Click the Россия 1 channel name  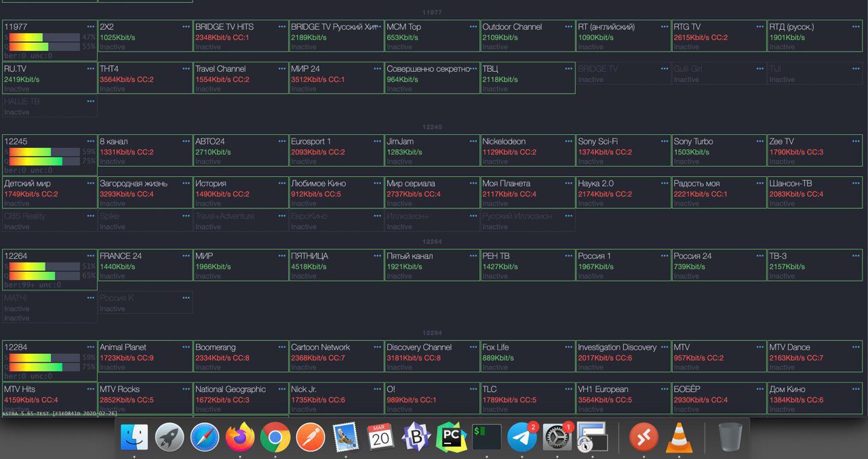click(595, 256)
